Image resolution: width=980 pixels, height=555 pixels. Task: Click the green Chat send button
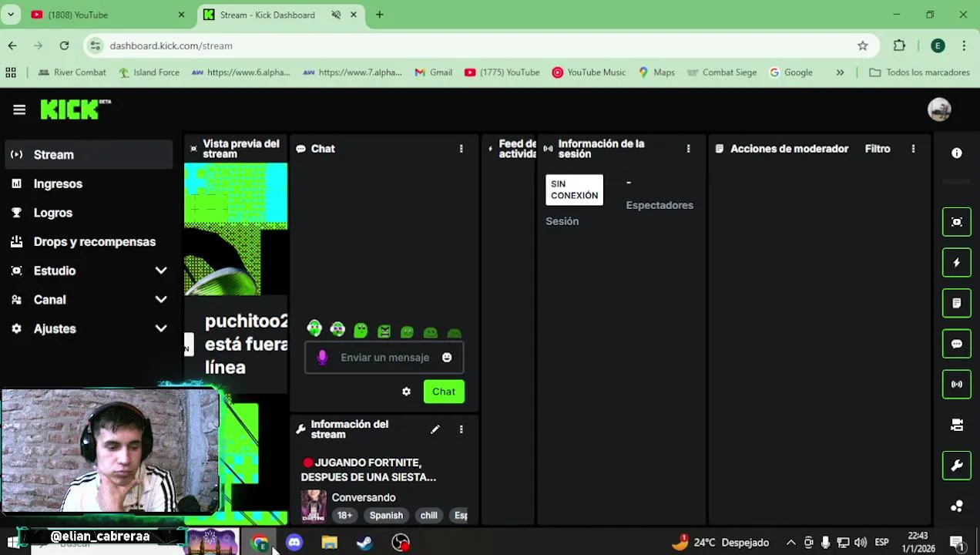point(444,392)
